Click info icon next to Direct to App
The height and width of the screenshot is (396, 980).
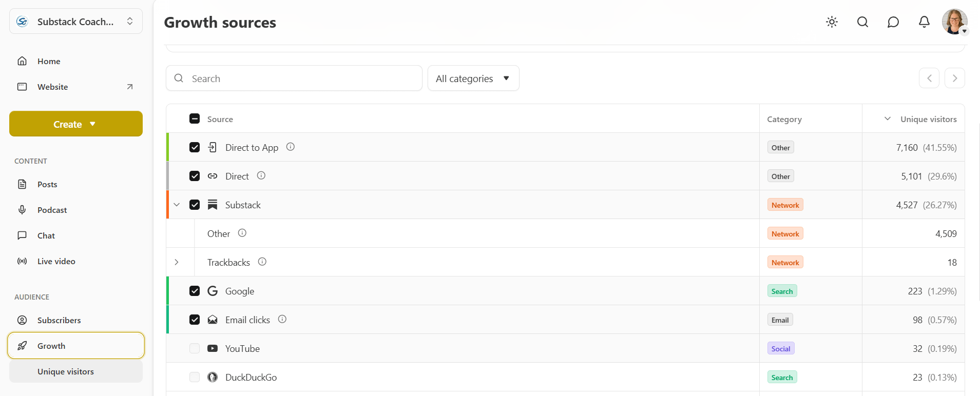click(291, 147)
